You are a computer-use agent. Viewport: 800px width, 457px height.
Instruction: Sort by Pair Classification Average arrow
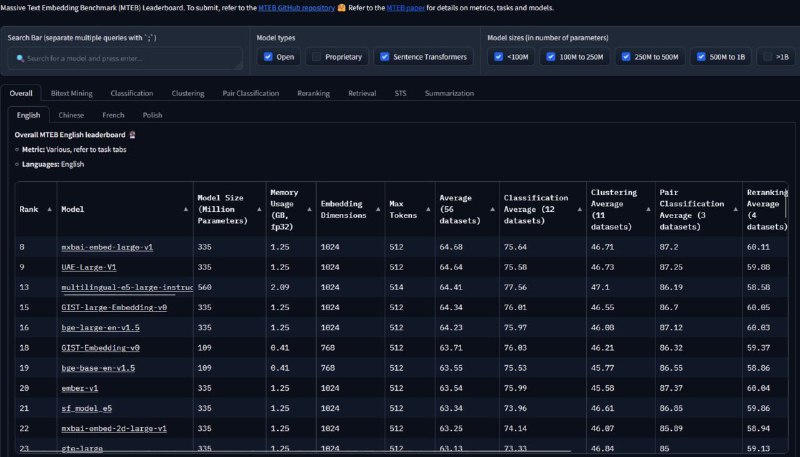[x=736, y=210]
